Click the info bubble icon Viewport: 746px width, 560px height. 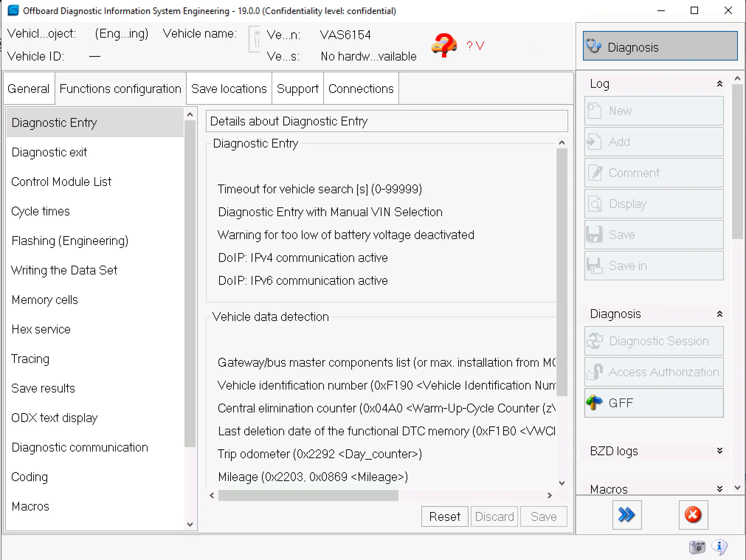719,546
